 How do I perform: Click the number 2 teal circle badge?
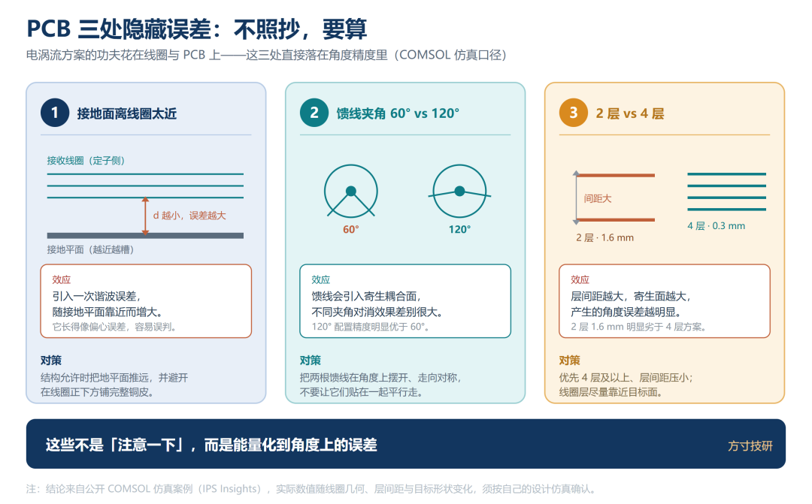[314, 113]
